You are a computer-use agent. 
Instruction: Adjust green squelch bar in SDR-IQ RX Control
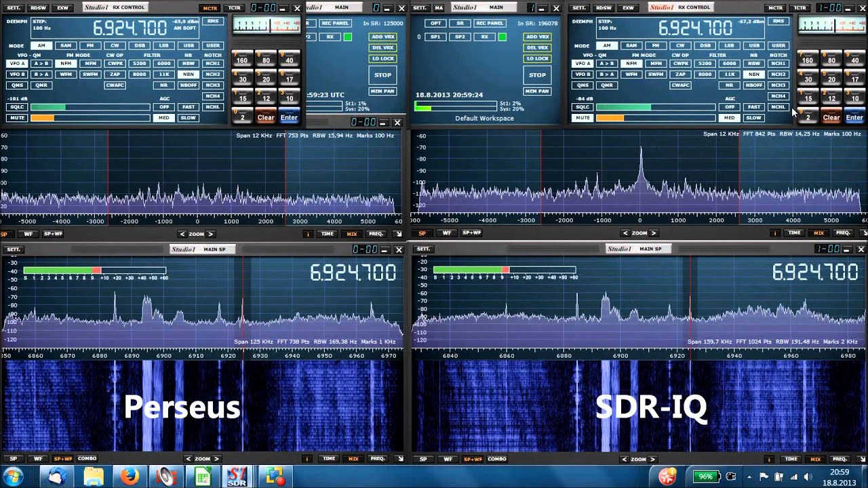[x=655, y=107]
